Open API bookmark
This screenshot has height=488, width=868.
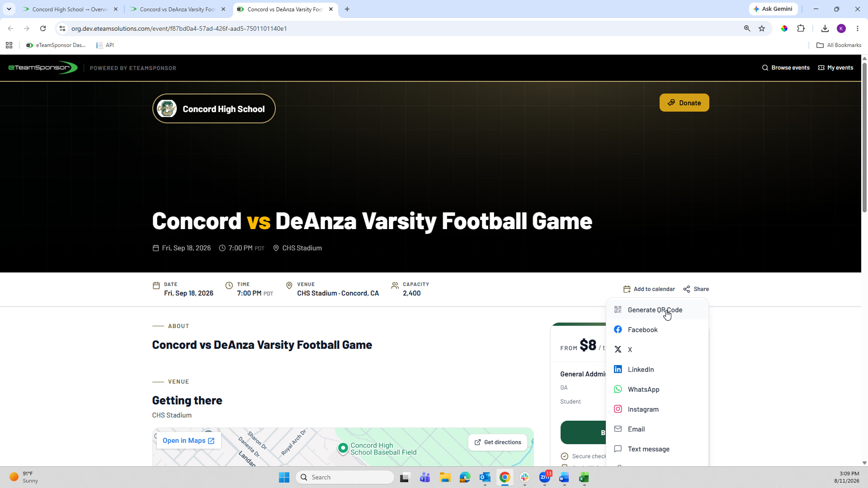(105, 45)
